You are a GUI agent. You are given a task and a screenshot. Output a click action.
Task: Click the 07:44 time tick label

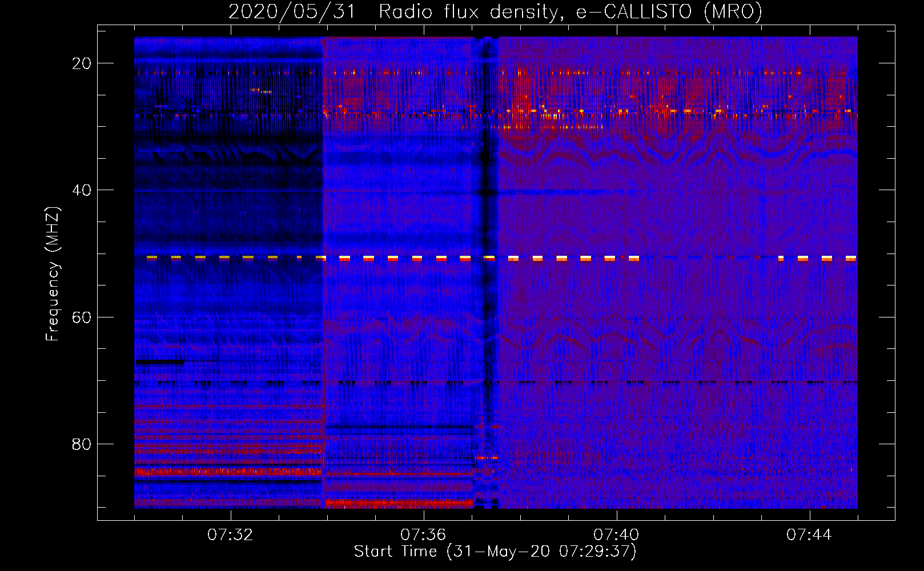[x=809, y=535]
